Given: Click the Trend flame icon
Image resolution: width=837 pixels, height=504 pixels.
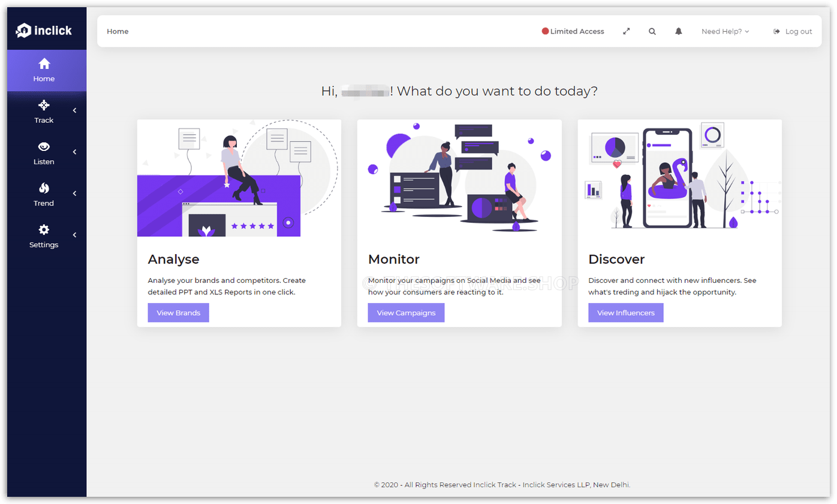Looking at the screenshot, I should pyautogui.click(x=44, y=188).
